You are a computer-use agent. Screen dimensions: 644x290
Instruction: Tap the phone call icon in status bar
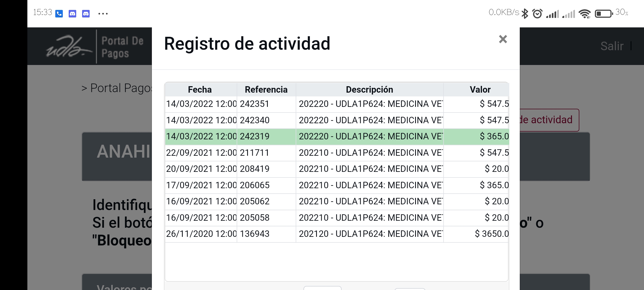[x=59, y=13]
